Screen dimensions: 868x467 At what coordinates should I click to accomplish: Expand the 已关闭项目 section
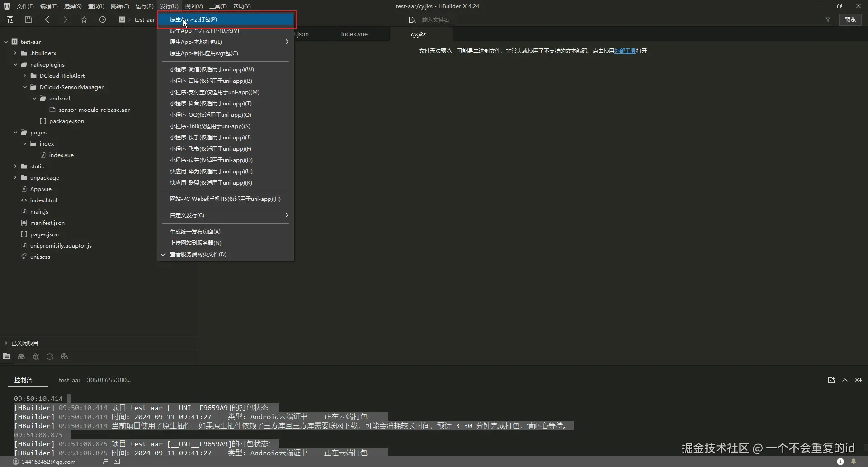6,343
